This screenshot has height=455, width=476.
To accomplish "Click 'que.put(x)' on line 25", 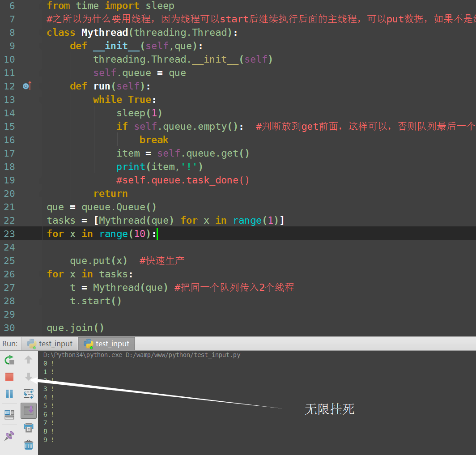I will pos(99,261).
